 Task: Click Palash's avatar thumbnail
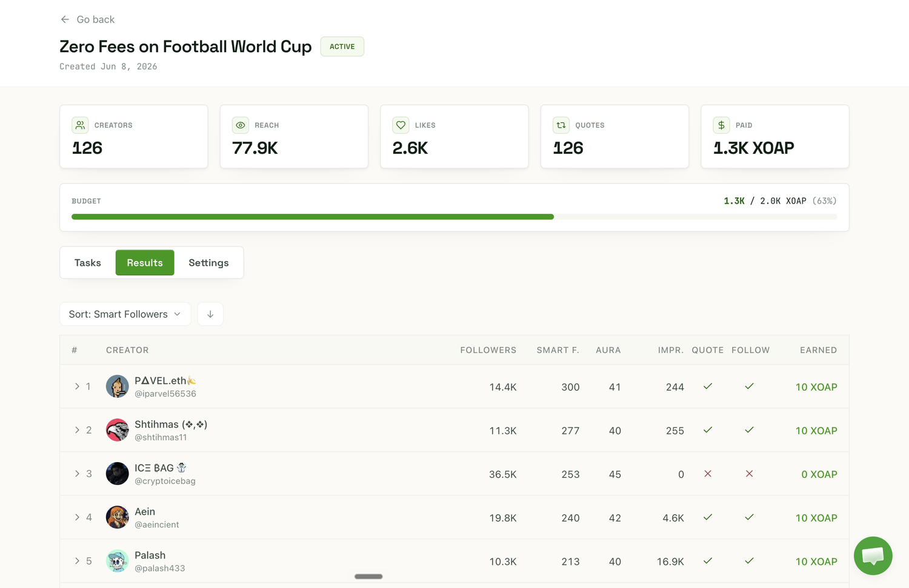coord(117,561)
